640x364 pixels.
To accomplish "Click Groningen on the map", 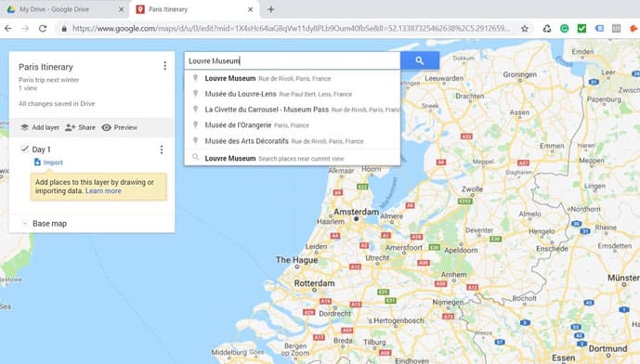I will pyautogui.click(x=520, y=75).
